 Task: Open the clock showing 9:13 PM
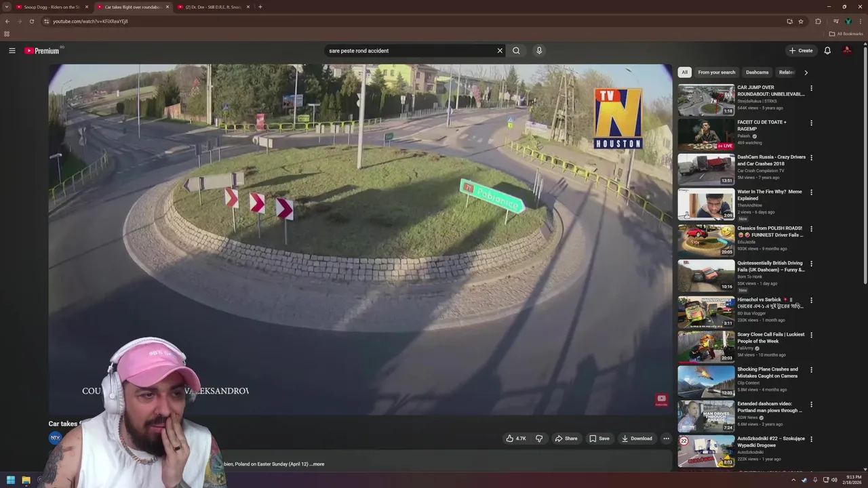(852, 480)
